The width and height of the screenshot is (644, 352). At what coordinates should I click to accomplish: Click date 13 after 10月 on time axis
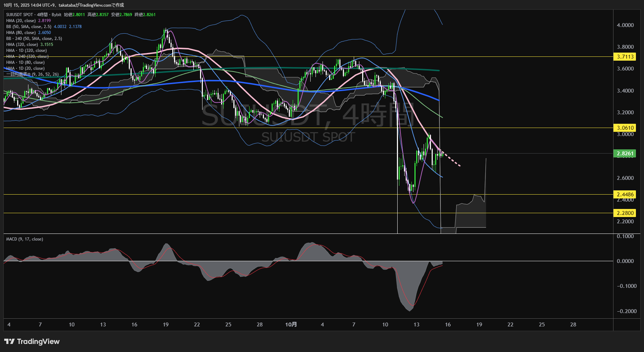(x=416, y=325)
